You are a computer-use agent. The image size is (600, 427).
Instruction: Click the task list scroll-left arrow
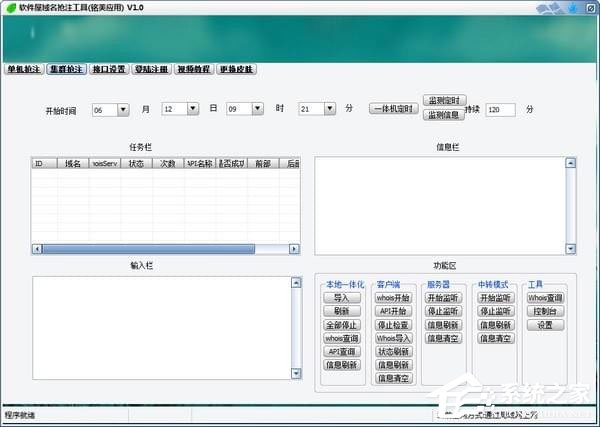click(x=36, y=248)
